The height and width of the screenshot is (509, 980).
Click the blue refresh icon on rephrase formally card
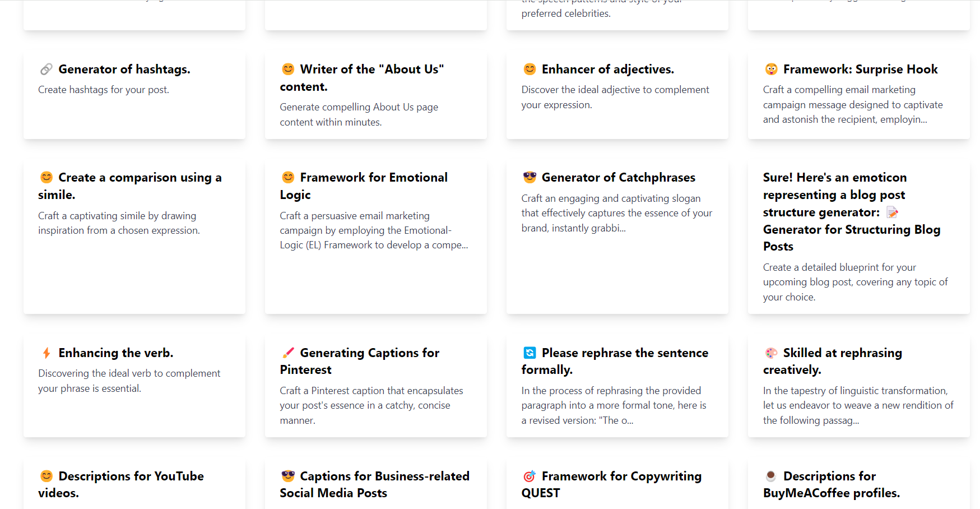click(530, 353)
